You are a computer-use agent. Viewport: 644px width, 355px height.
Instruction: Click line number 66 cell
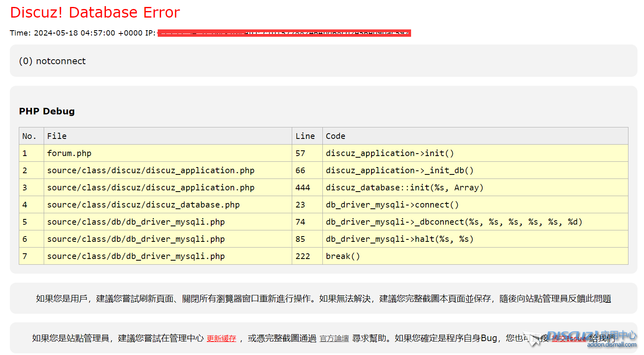pyautogui.click(x=307, y=170)
